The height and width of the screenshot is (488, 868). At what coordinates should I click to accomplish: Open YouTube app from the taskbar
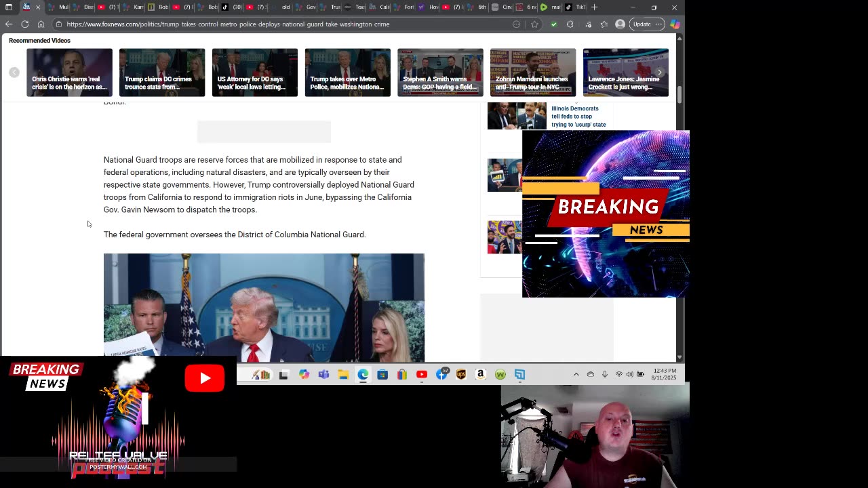[422, 374]
